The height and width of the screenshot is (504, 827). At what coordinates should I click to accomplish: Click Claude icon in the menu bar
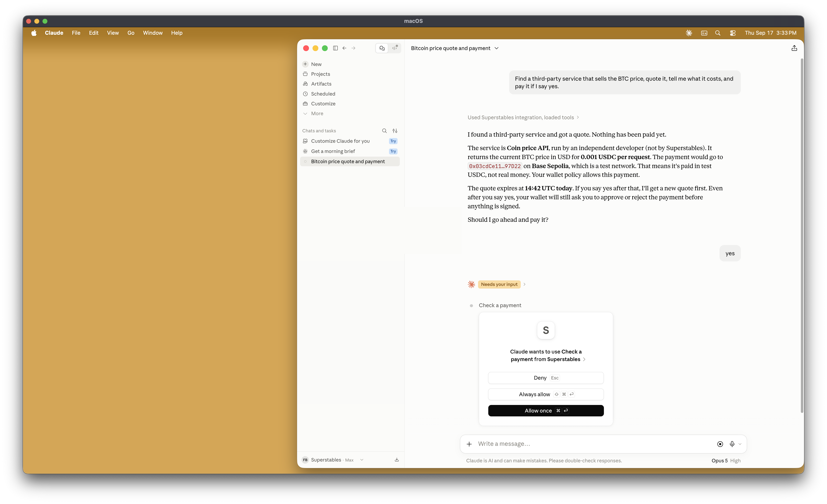689,32
